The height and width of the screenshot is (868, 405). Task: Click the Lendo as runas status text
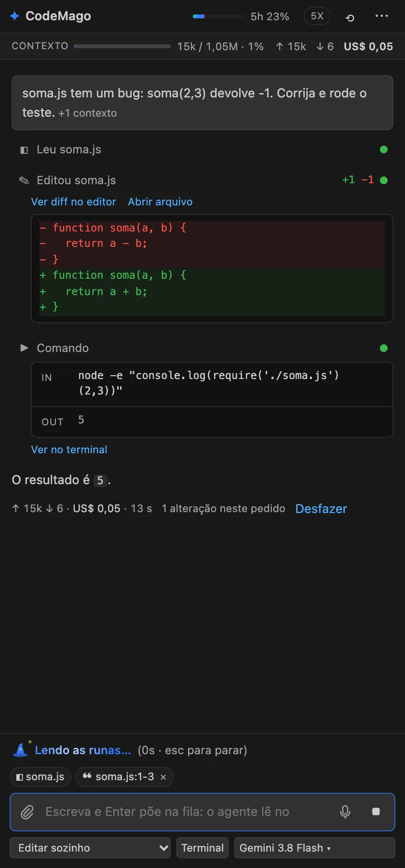pyautogui.click(x=83, y=750)
